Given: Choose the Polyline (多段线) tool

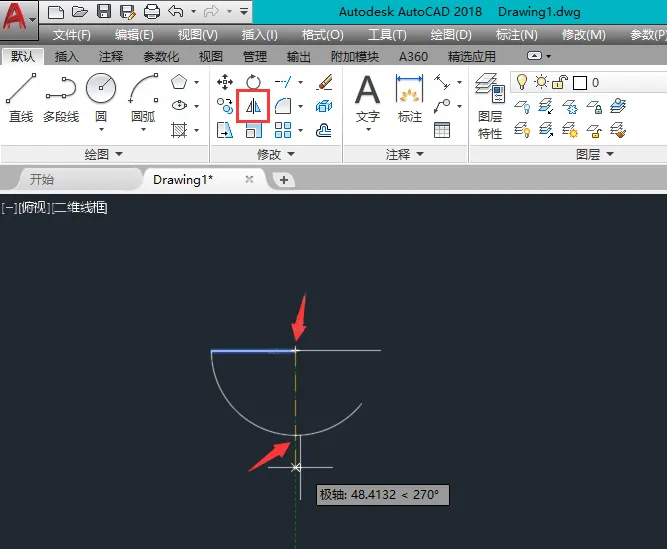Looking at the screenshot, I should point(61,97).
